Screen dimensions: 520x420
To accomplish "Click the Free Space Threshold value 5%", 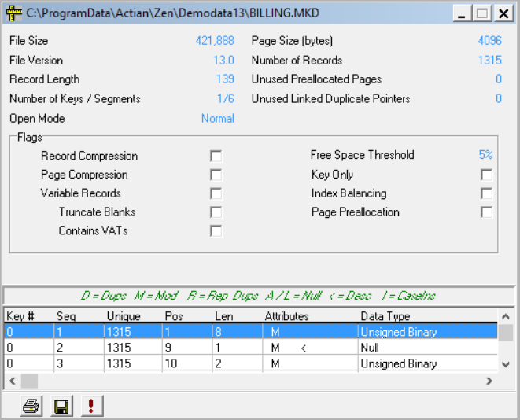I will coord(485,154).
